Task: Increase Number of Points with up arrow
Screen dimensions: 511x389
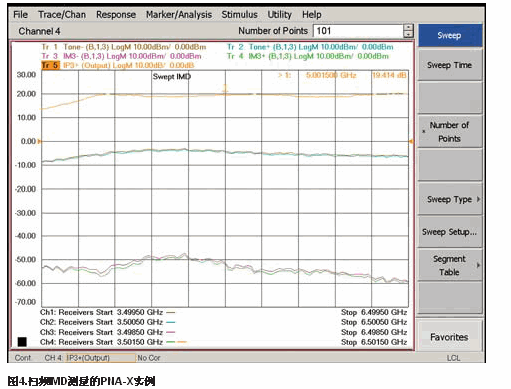Action: 408,28
